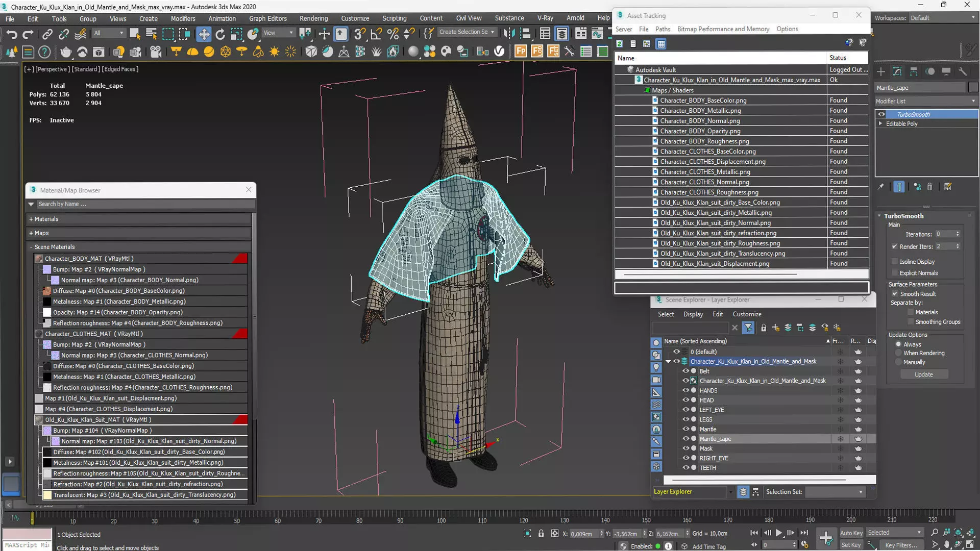Toggle the Smooth Result checkbox
The width and height of the screenshot is (980, 551).
895,294
